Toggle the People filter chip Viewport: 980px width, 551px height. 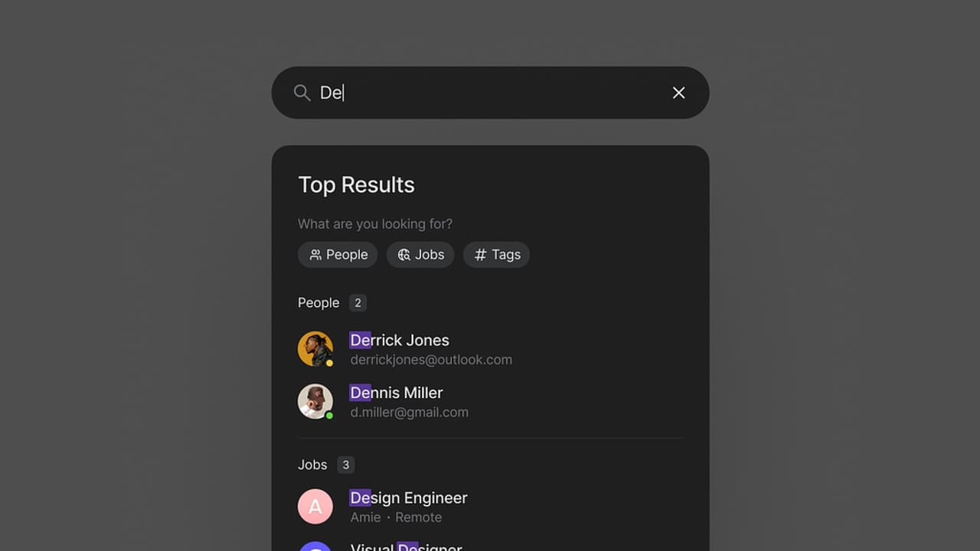click(x=338, y=255)
